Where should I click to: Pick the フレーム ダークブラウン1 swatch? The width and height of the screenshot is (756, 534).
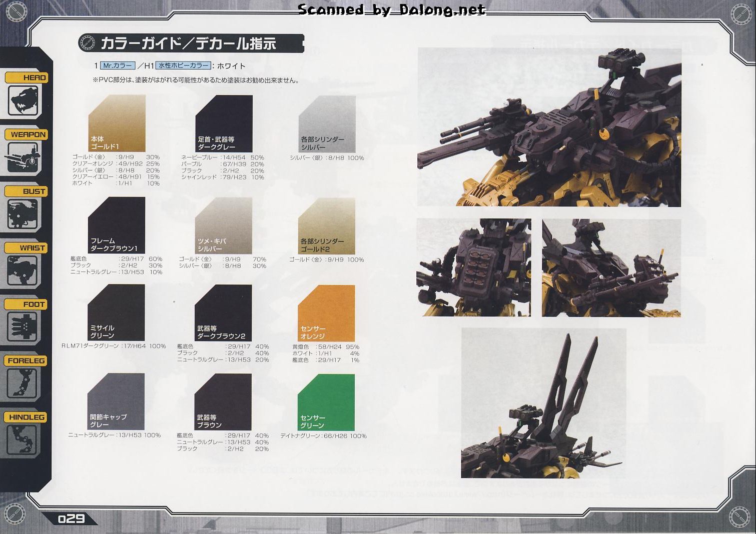click(x=117, y=225)
